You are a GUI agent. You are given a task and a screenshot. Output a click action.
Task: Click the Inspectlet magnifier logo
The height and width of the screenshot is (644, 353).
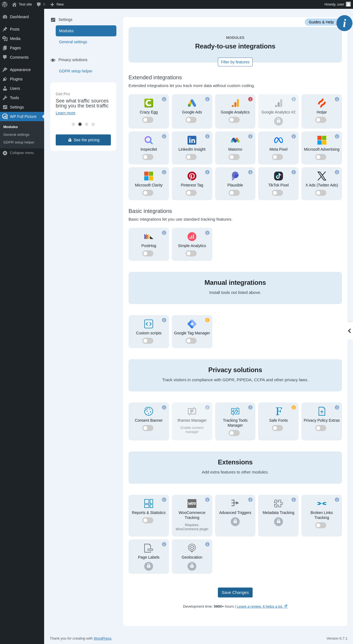click(x=149, y=140)
